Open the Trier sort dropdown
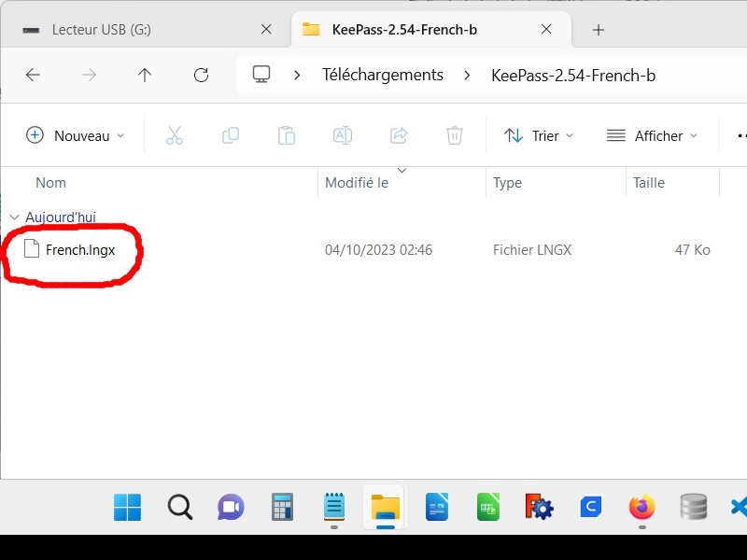Screen dimensions: 747x560 (539, 135)
